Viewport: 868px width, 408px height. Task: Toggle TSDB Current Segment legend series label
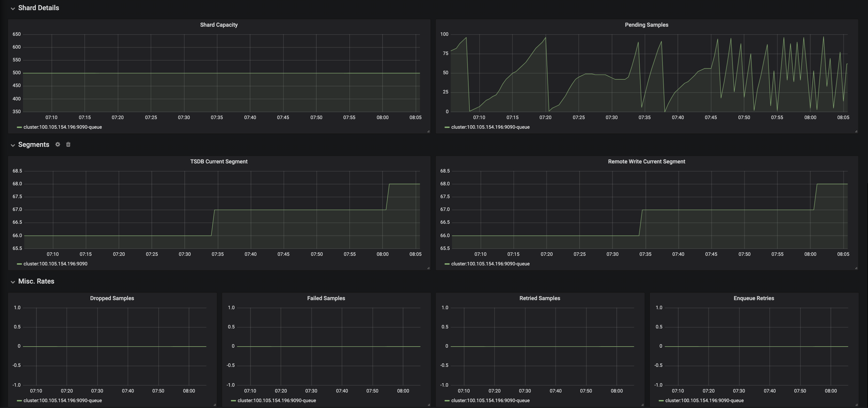click(x=55, y=264)
